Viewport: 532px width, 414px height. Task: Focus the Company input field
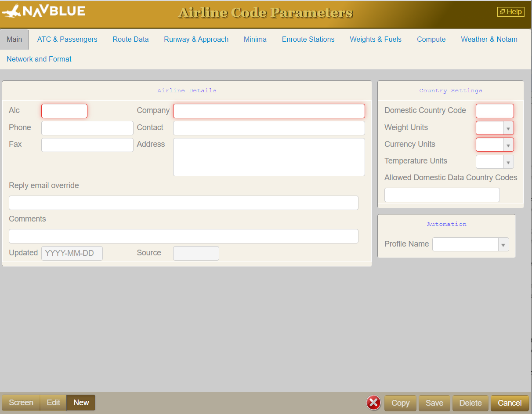tap(269, 111)
